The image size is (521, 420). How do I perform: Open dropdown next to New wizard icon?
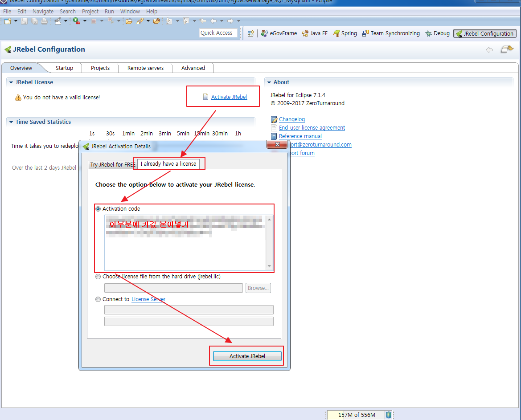click(x=16, y=21)
